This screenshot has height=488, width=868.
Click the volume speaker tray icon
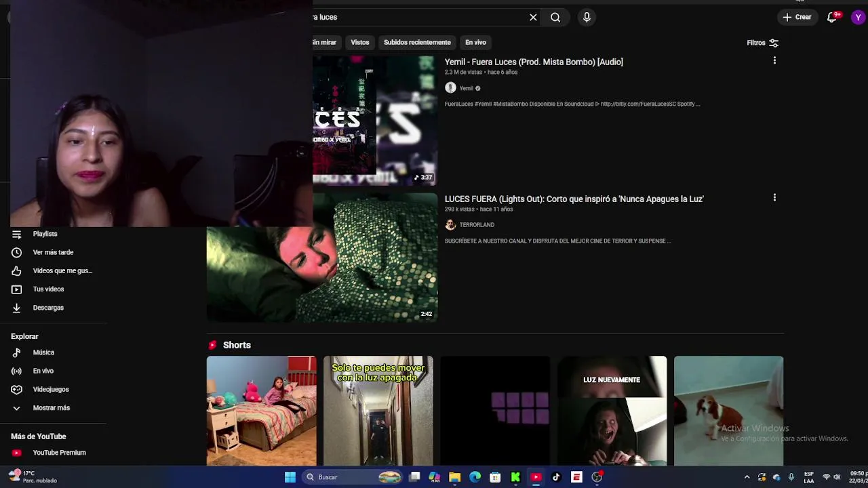pos(837,477)
